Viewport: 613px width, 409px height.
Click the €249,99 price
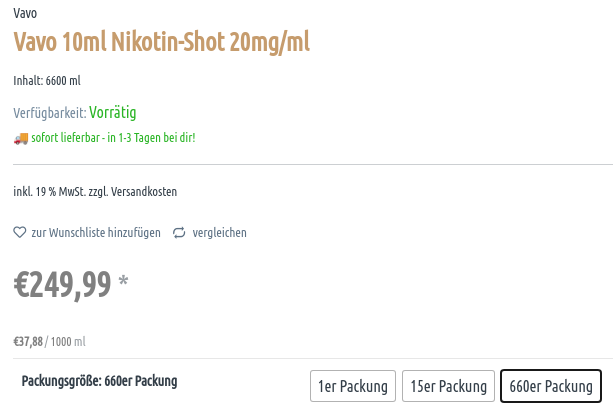click(63, 285)
